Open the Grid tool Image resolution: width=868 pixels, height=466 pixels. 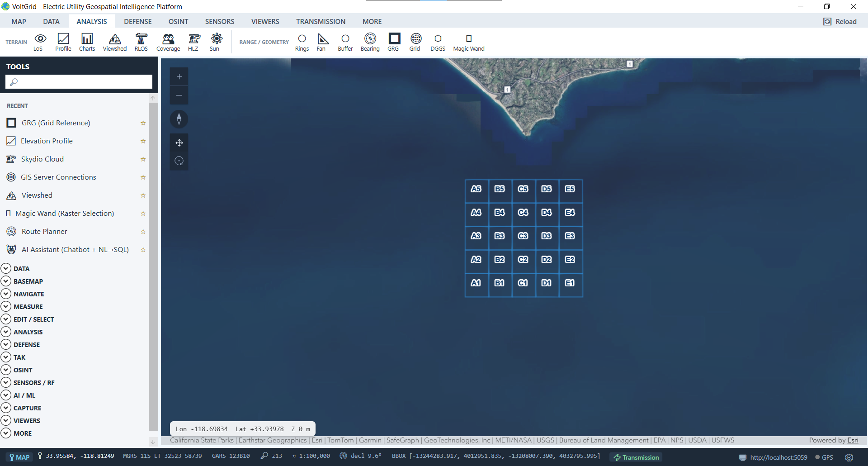[x=415, y=42]
